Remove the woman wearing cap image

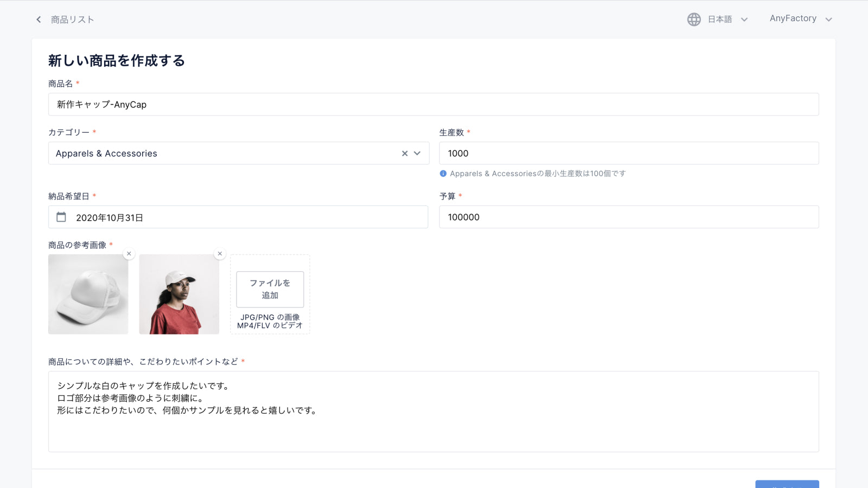220,254
